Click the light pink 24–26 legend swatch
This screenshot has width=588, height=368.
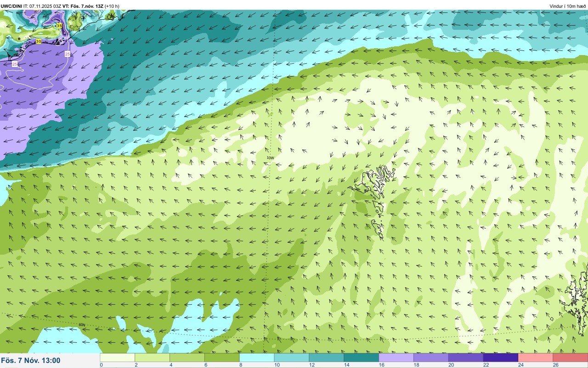pos(536,357)
